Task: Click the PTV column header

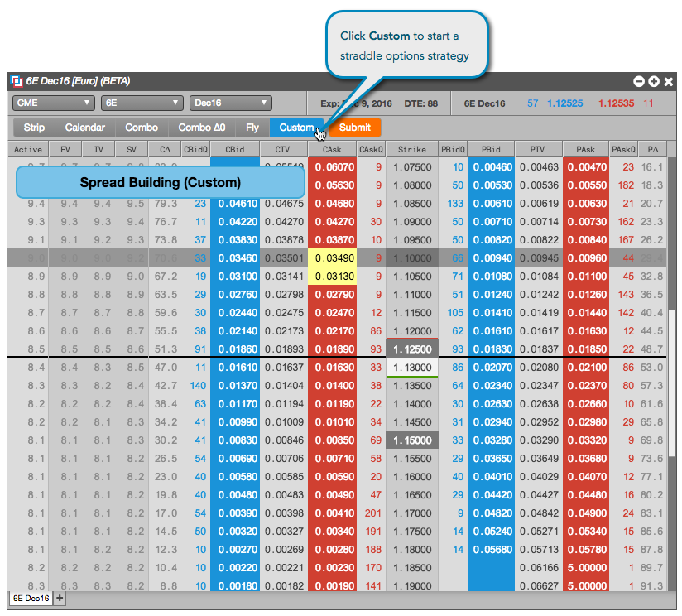Action: [x=538, y=149]
